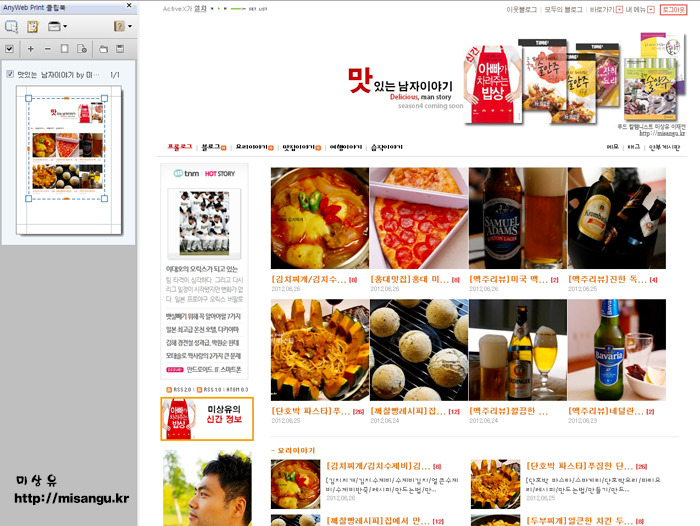
Task: Open the 안부게시판 guestbook link
Action: tap(664, 147)
